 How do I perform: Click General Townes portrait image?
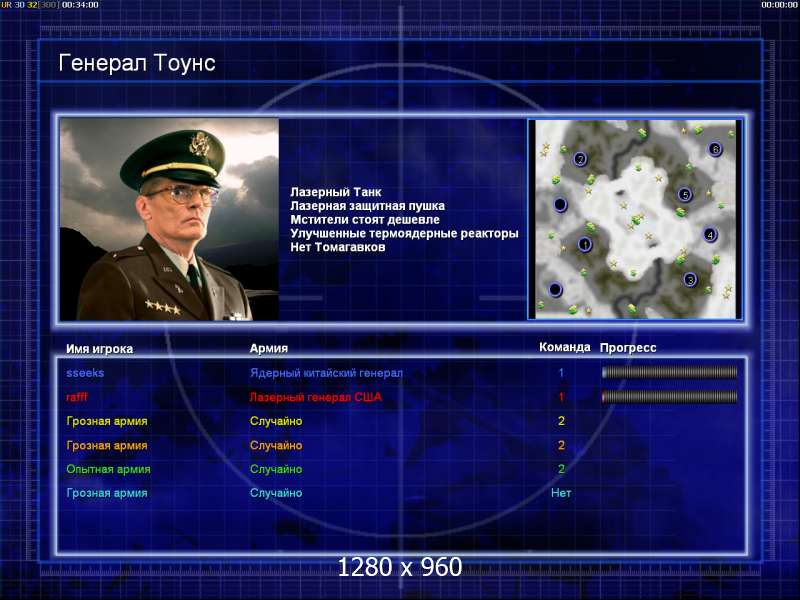169,219
